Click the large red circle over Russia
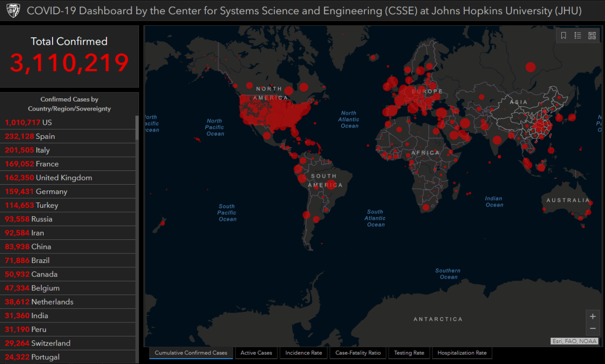 click(x=530, y=67)
